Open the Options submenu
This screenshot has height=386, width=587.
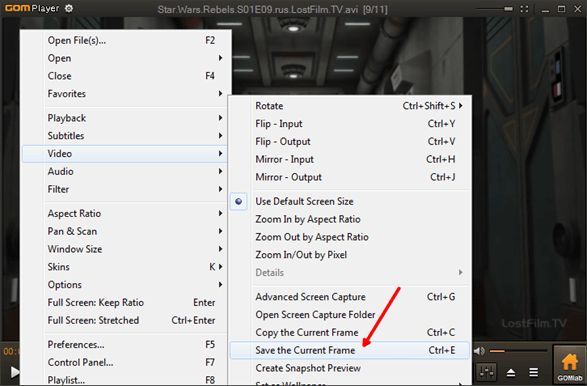click(125, 285)
